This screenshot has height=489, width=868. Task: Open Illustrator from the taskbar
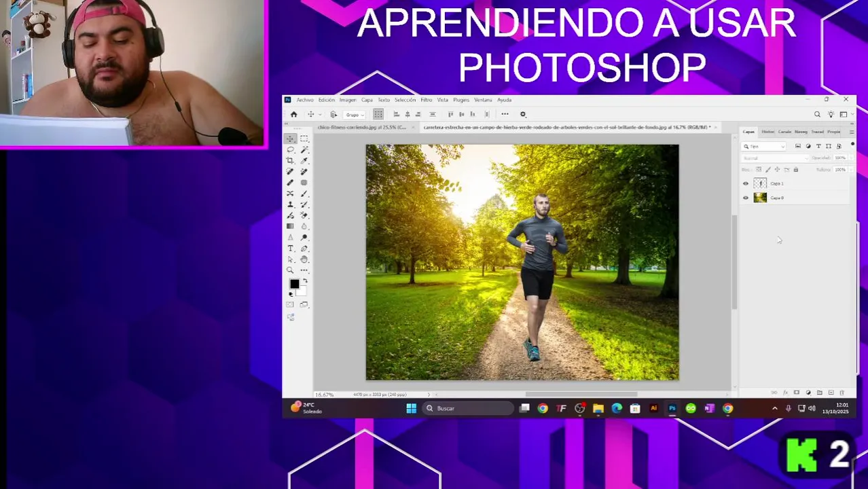click(653, 408)
